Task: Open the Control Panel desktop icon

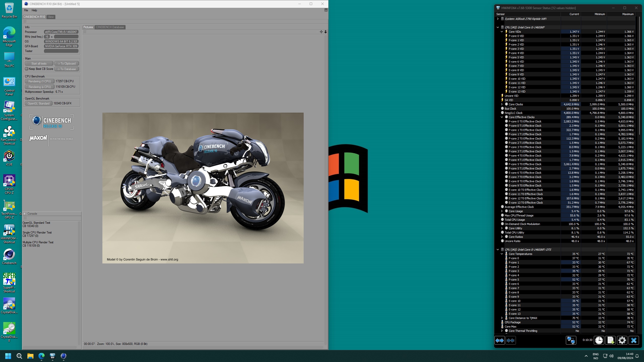Action: 9,86
